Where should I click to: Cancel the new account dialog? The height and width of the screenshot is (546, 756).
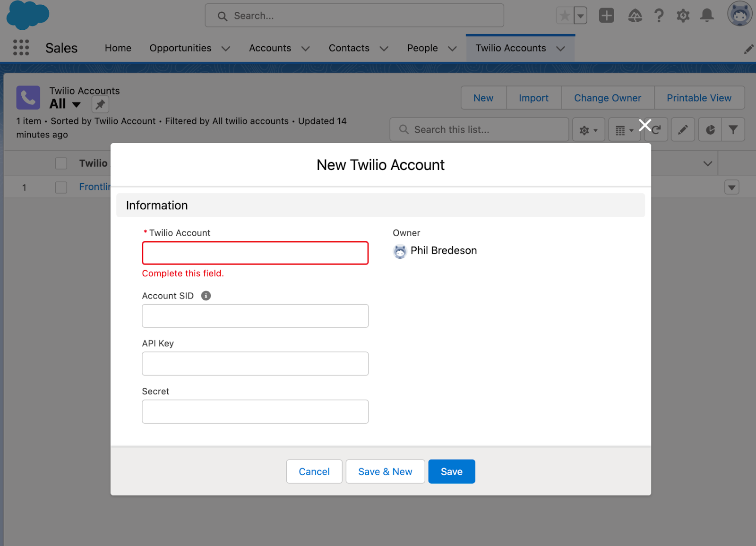[x=314, y=471]
